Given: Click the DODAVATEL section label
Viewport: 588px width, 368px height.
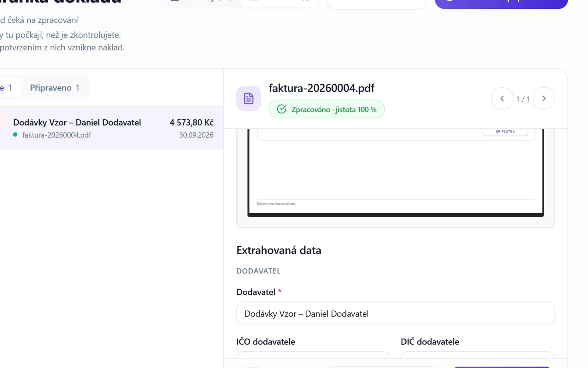Looking at the screenshot, I should point(259,271).
